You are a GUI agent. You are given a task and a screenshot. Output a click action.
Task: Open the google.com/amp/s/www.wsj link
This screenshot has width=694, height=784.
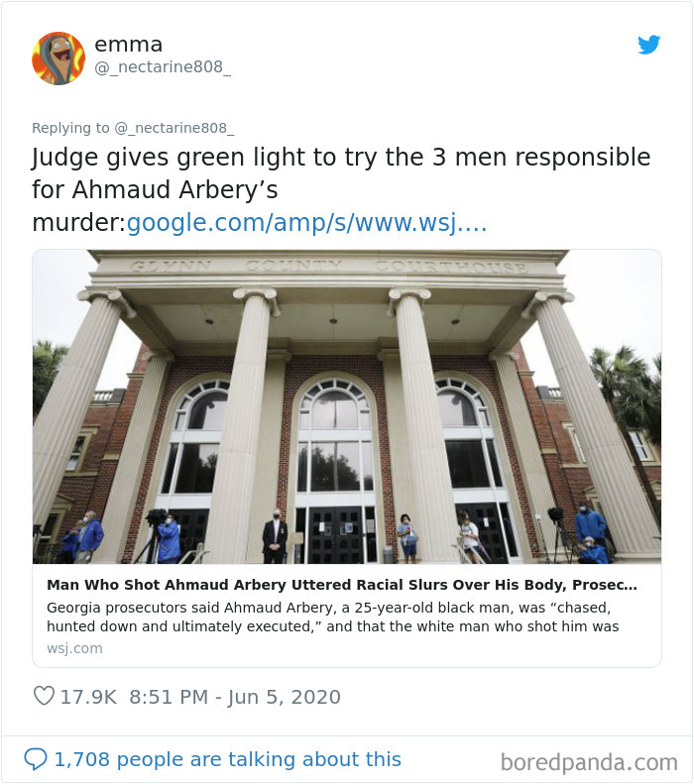click(306, 223)
